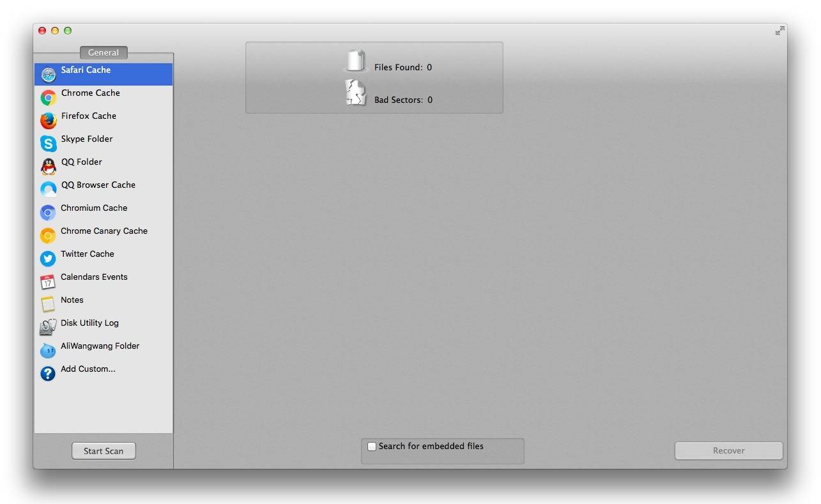Click the Bad Sectors: 0 text
Screen dimensions: 821x504
point(403,100)
